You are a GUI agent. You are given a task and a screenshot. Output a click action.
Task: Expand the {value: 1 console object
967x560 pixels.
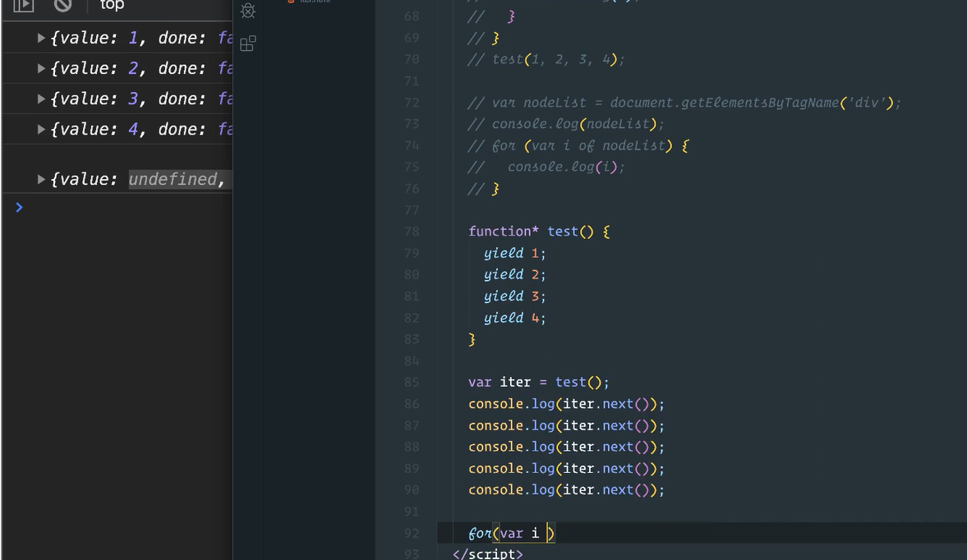click(41, 39)
